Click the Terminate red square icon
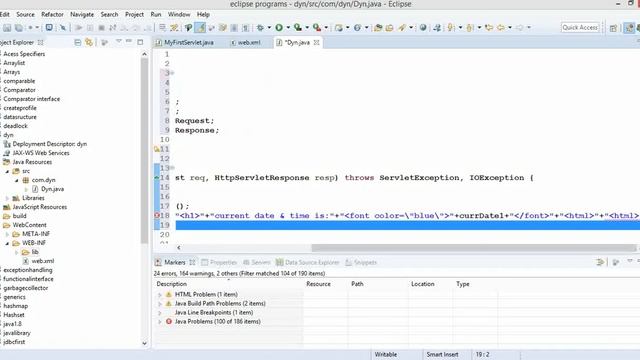Image resolution: width=640 pixels, height=360 pixels. coord(101,28)
